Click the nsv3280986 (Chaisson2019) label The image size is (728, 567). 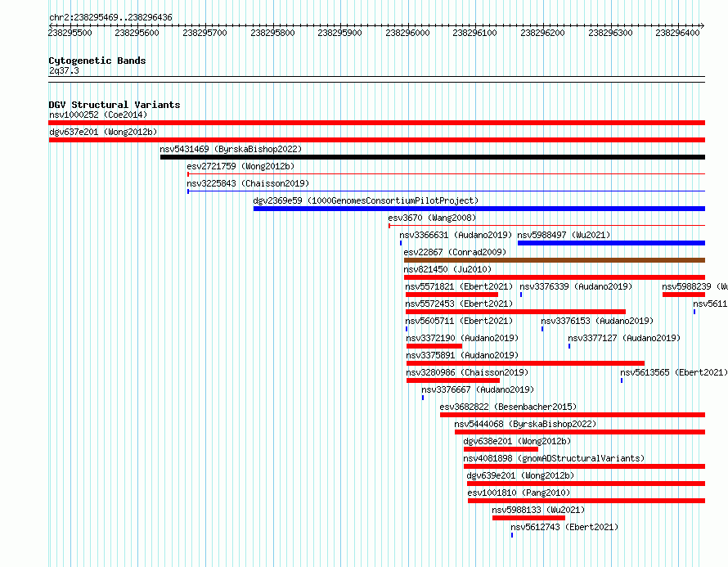tap(468, 372)
